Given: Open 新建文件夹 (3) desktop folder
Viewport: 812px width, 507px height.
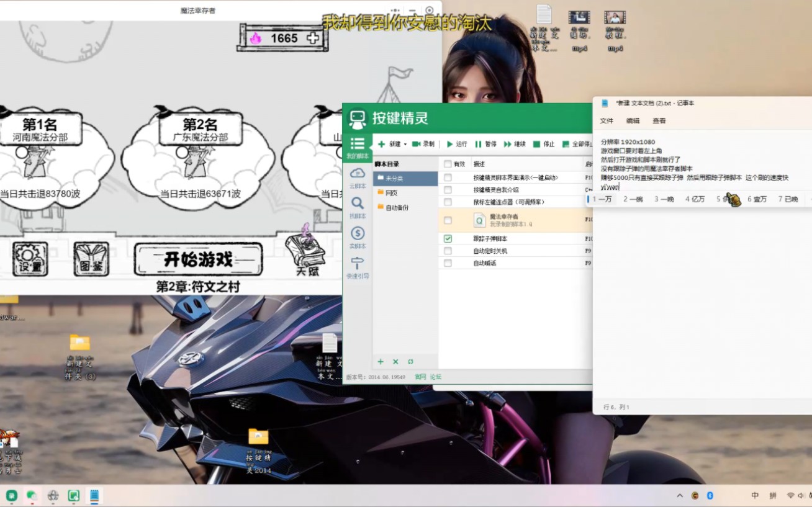Looking at the screenshot, I should [x=80, y=356].
